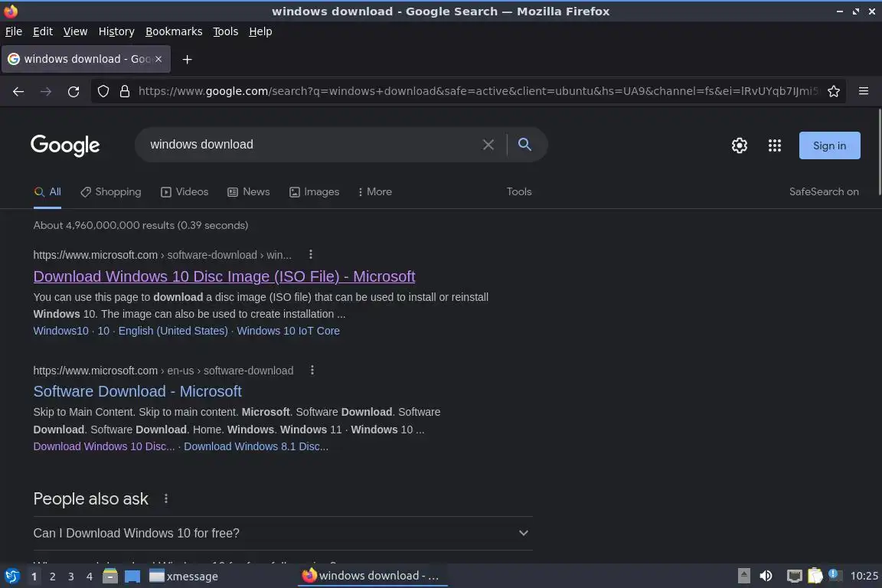This screenshot has height=588, width=882.
Task: Select the All results tab
Action: click(x=47, y=192)
